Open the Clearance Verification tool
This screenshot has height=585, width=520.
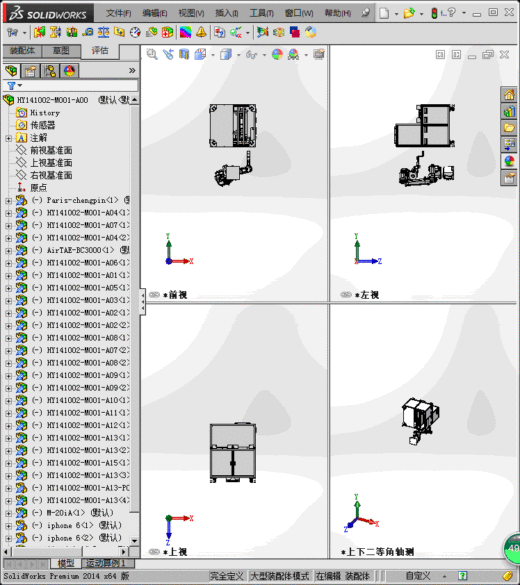click(55, 32)
